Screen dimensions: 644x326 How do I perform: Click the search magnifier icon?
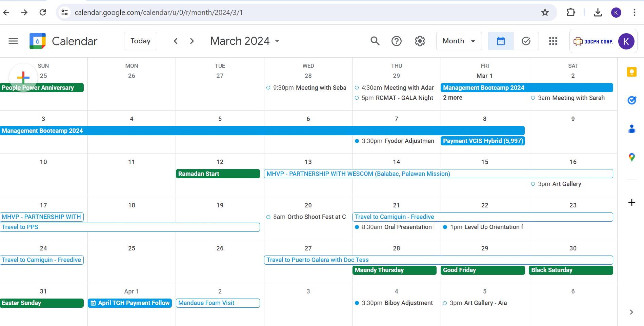[375, 41]
